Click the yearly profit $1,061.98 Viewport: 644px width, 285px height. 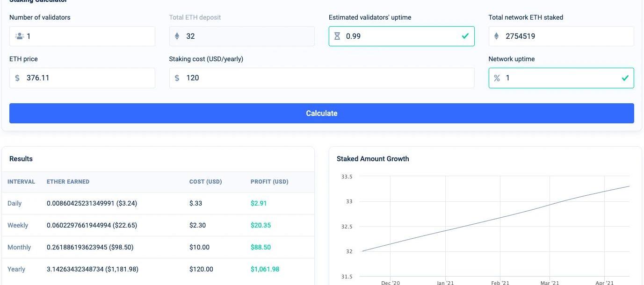265,269
